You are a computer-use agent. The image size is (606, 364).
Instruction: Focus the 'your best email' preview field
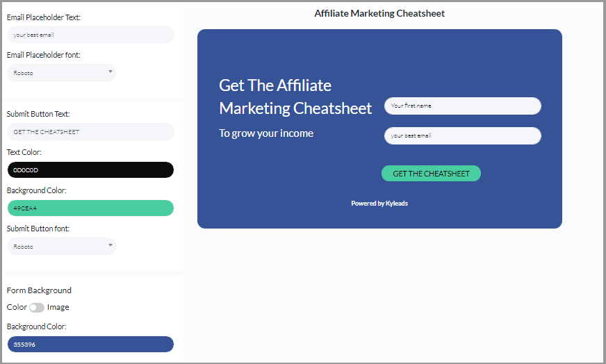click(462, 136)
